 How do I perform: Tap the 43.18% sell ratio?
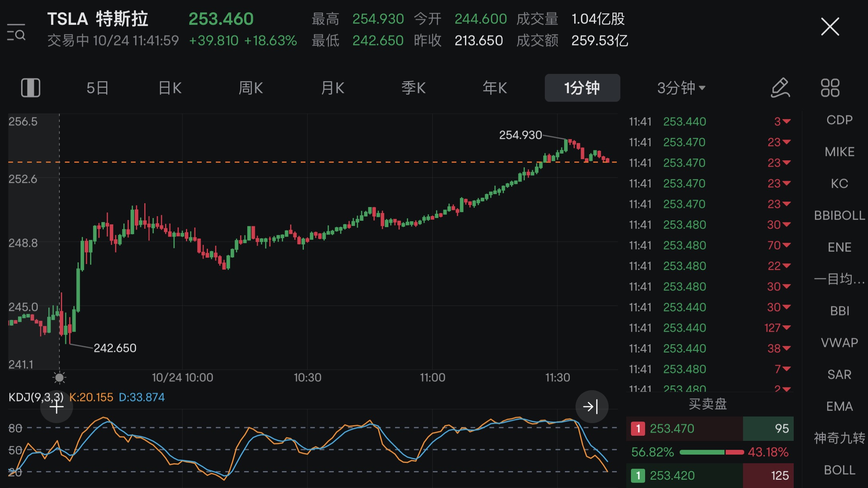tap(768, 452)
